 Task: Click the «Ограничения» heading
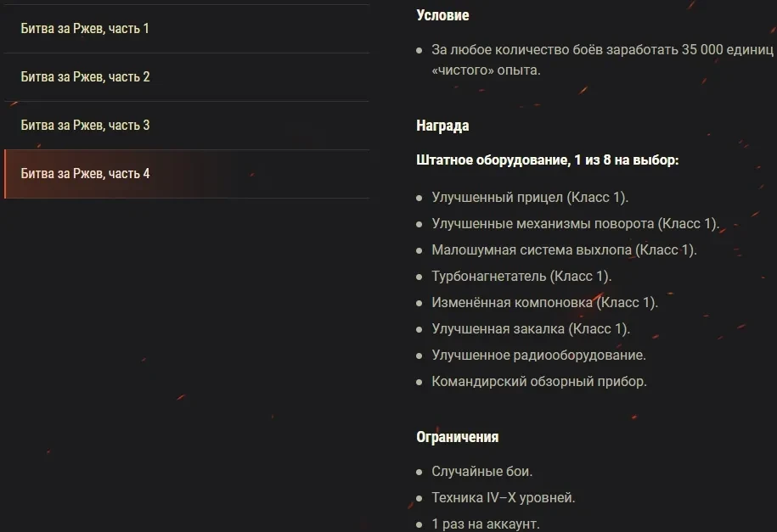(457, 437)
